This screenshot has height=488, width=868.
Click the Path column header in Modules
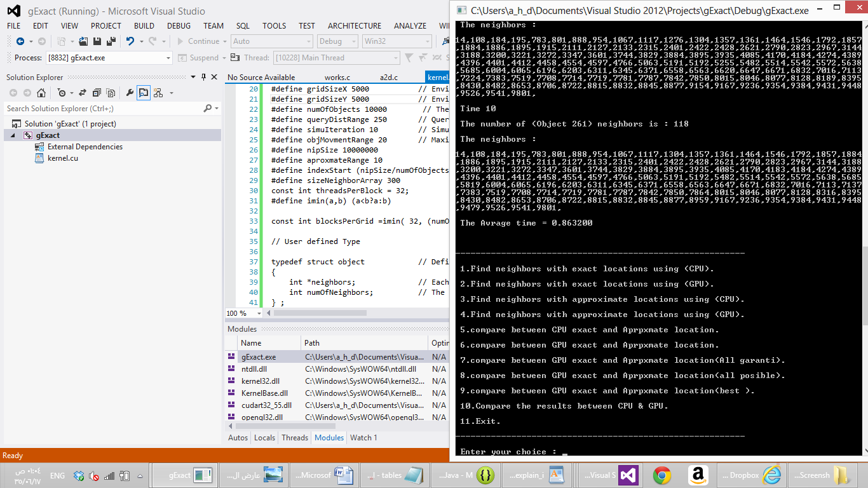(x=365, y=343)
